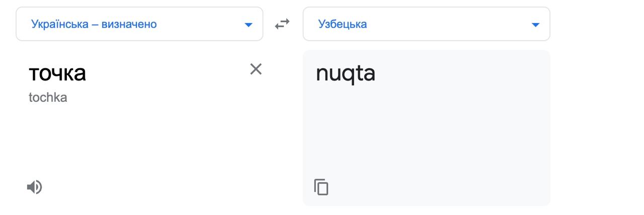Open the "Українська – визначено" language selector
Viewport: 644px width, 215px height.
(139, 24)
